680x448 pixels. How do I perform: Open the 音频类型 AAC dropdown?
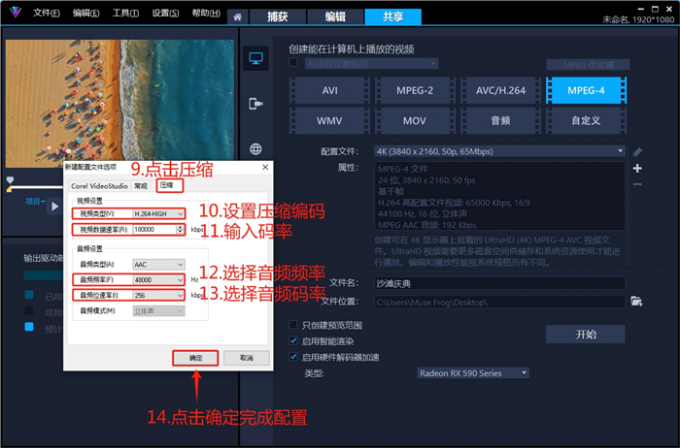pos(159,265)
